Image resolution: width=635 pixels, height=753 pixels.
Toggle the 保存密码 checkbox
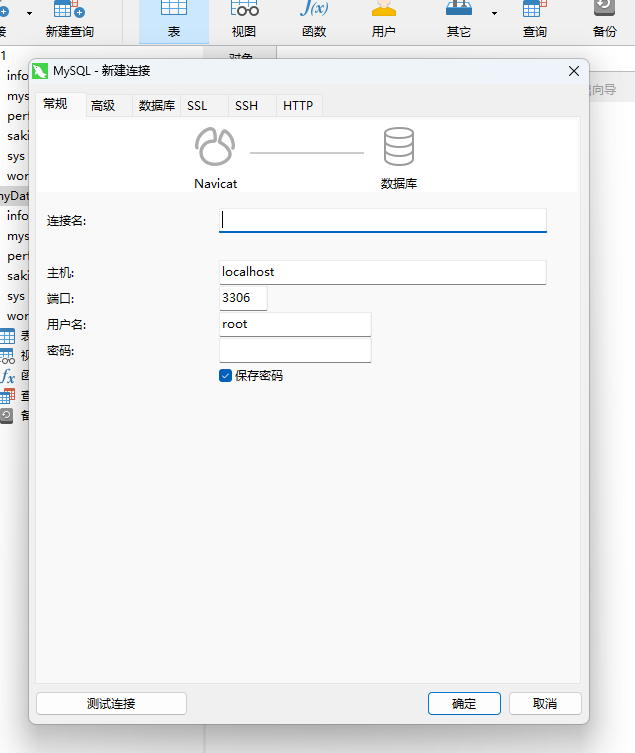(225, 376)
